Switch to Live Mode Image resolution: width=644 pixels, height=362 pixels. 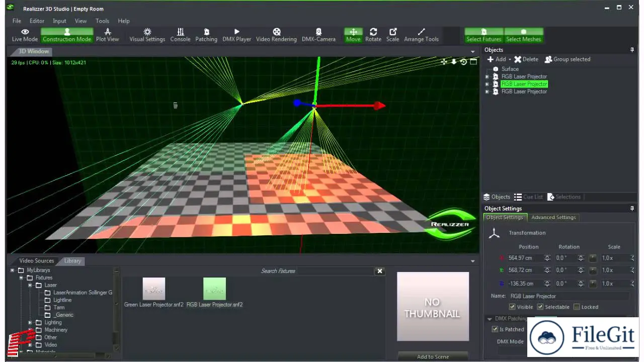(25, 35)
